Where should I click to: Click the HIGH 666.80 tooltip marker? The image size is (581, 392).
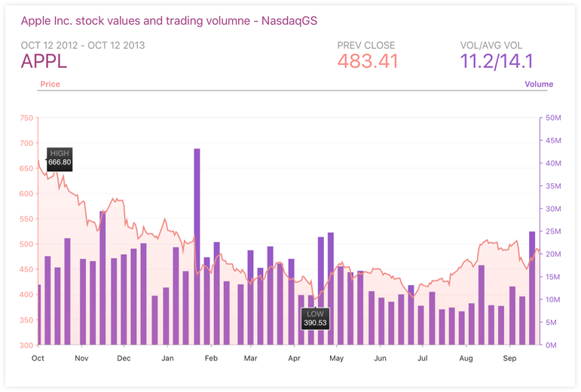coord(60,159)
